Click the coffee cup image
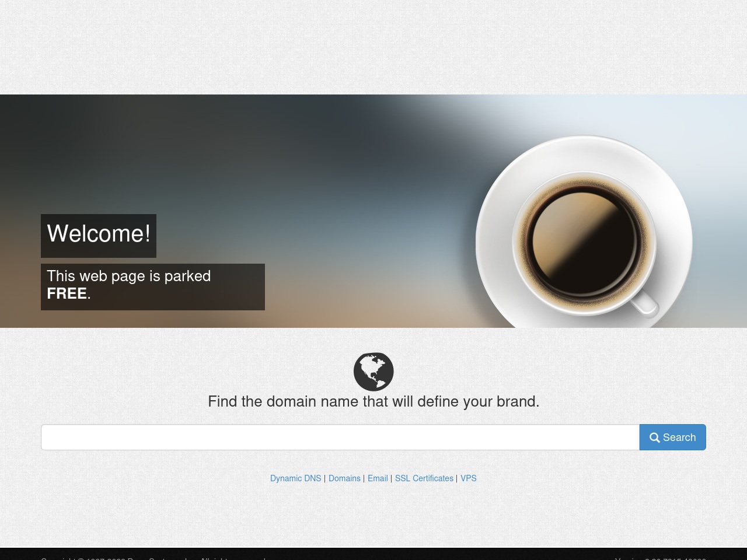Image resolution: width=747 pixels, height=560 pixels. (x=584, y=232)
